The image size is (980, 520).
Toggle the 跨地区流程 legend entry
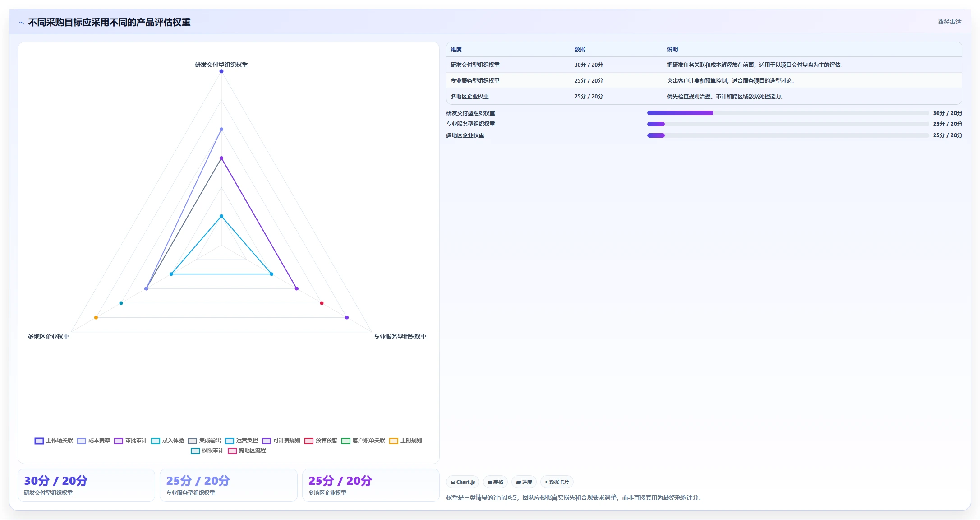(247, 450)
